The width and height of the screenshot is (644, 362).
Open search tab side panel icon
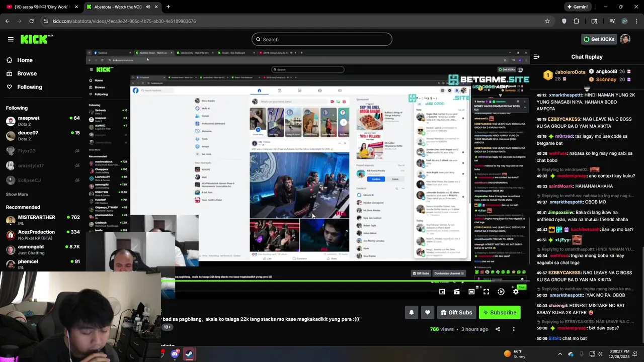[x=594, y=21]
